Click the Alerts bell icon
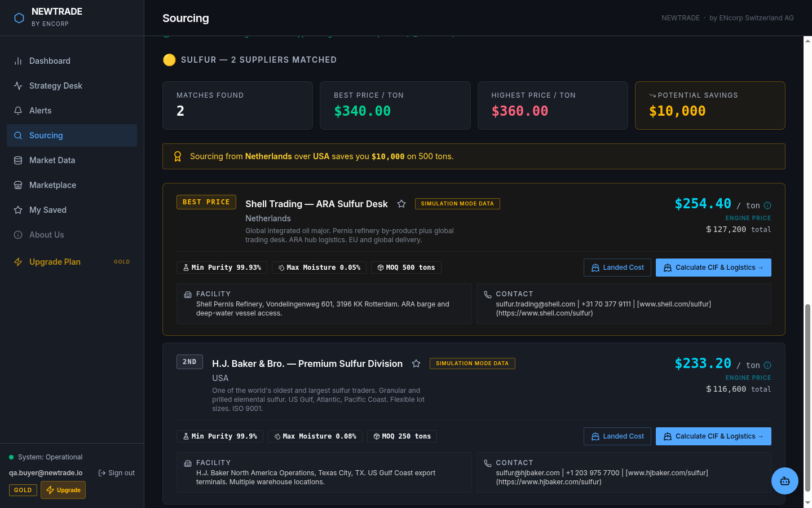Image resolution: width=812 pixels, height=508 pixels. [x=18, y=111]
